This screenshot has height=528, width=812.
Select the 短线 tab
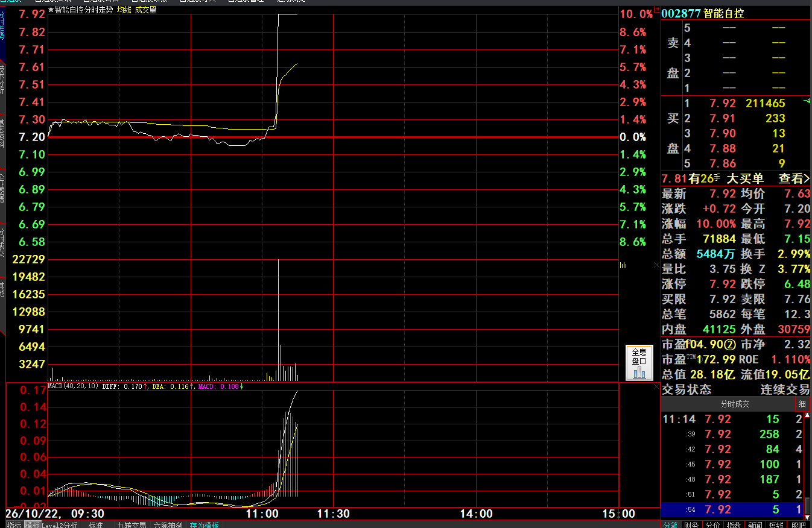(776, 524)
